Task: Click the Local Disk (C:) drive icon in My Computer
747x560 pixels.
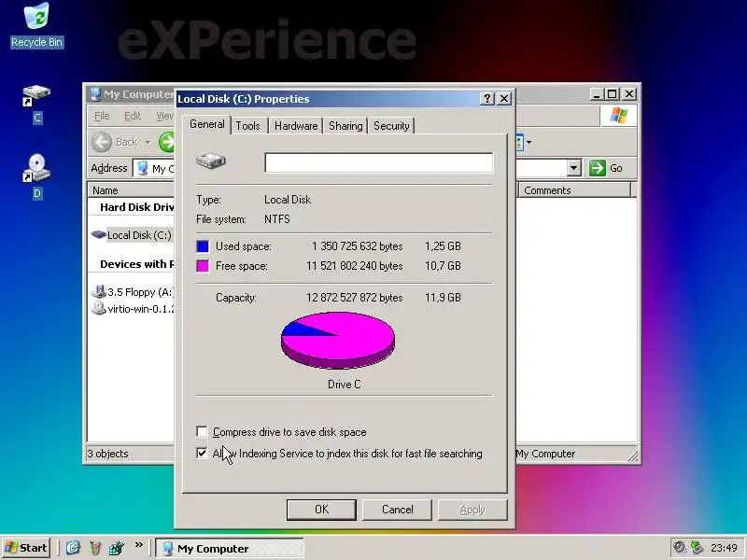Action: 99,235
